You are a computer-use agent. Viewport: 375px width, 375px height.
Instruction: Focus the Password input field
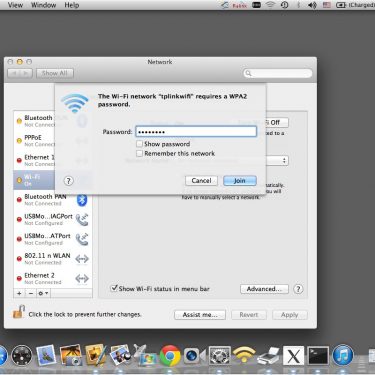click(196, 132)
